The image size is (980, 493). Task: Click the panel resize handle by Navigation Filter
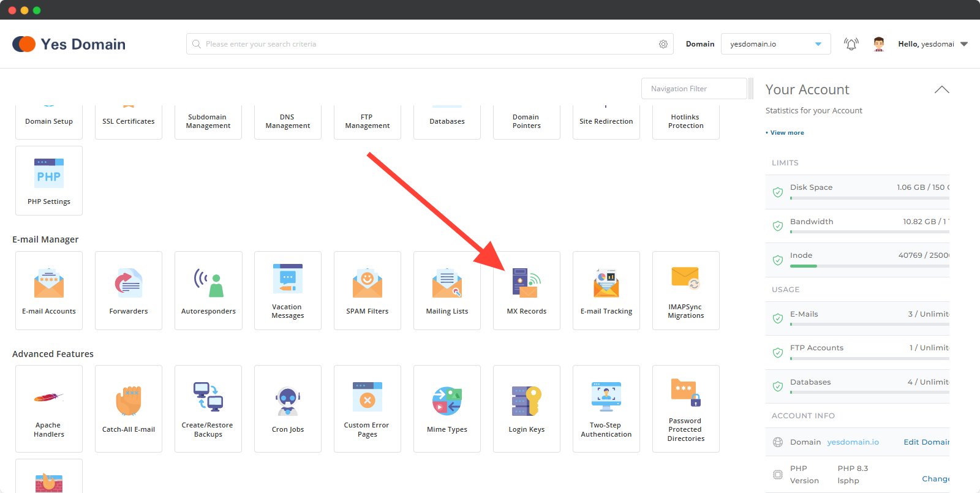(x=751, y=89)
